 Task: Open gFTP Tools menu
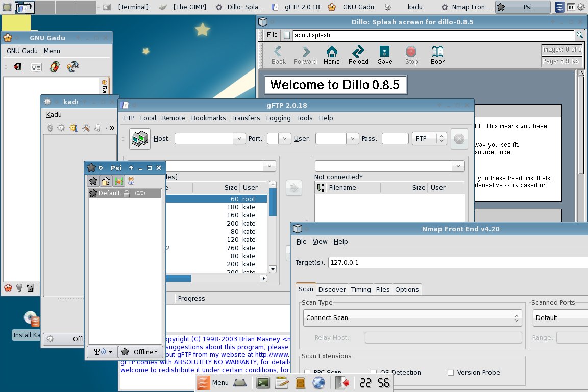tap(305, 118)
